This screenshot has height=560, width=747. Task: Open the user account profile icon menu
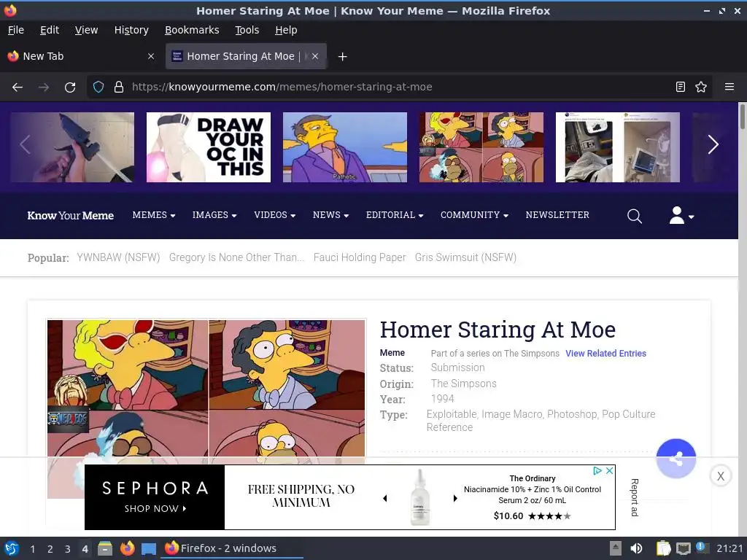(x=681, y=215)
